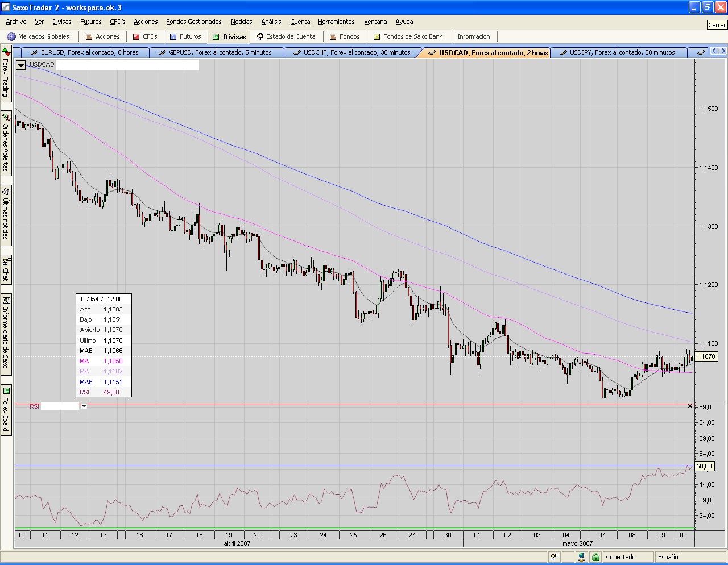Screen dimensions: 728x565
Task: Open Estado de Cuenta icon
Action: [x=259, y=36]
